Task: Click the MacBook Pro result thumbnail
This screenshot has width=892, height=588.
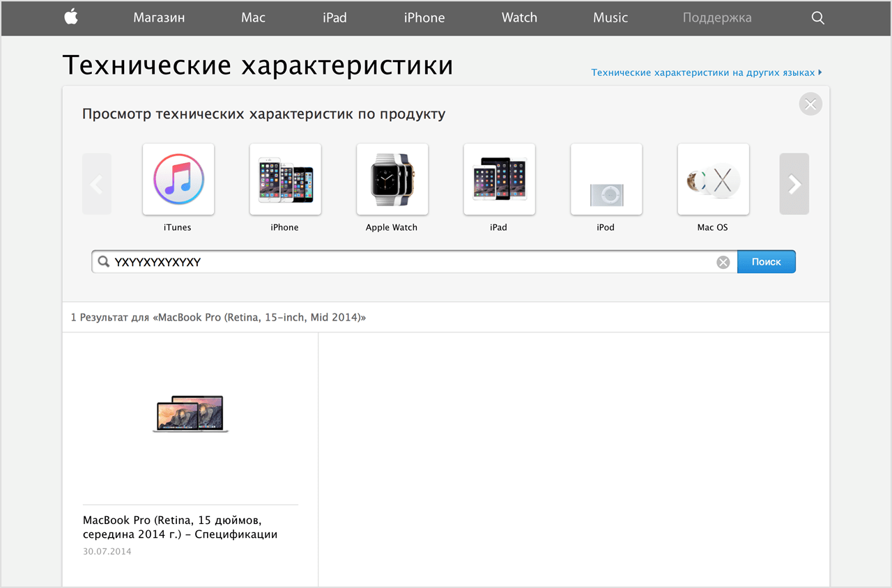Action: click(190, 414)
